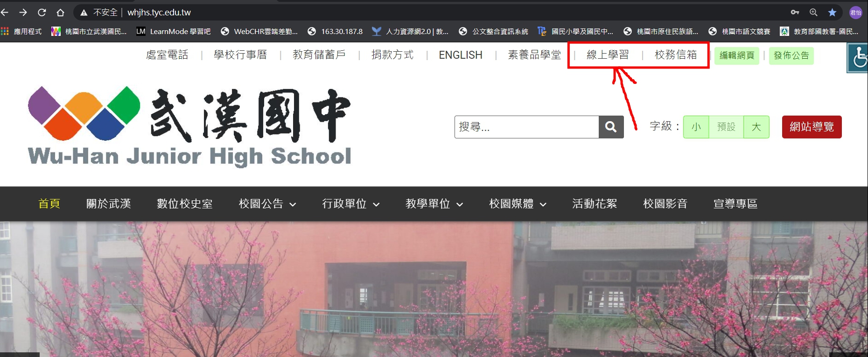This screenshot has width=868, height=357.
Task: Set font size to 預設
Action: coord(726,127)
